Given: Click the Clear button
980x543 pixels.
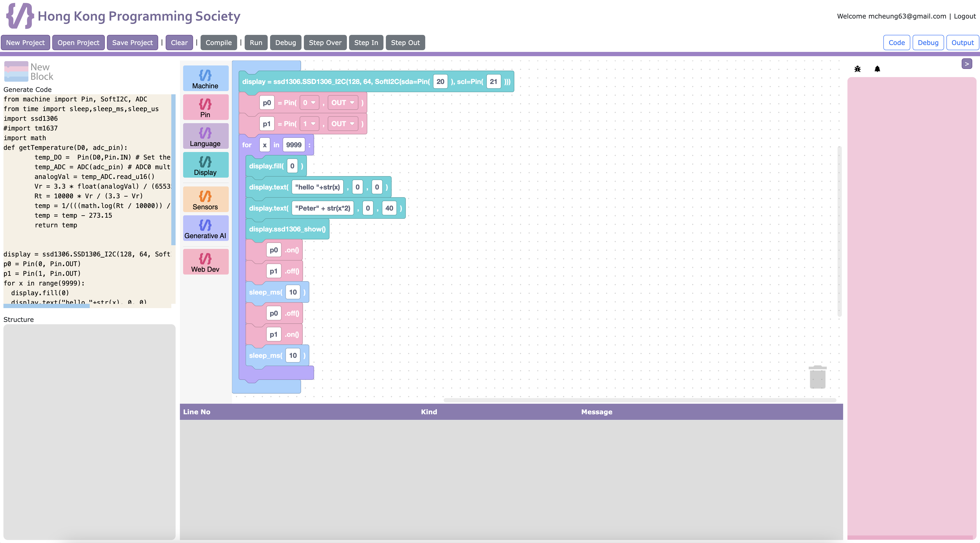Looking at the screenshot, I should pos(179,43).
